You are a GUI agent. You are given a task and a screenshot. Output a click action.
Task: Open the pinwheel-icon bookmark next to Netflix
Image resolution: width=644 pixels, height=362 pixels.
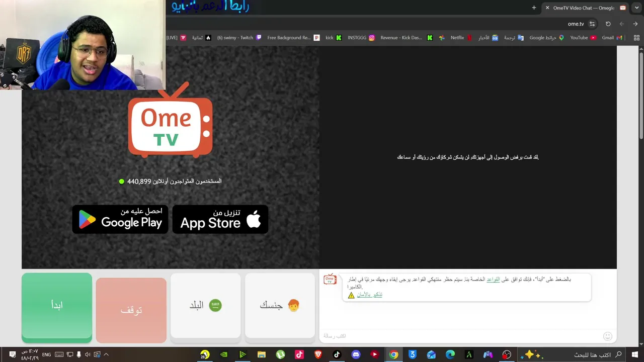click(x=442, y=38)
